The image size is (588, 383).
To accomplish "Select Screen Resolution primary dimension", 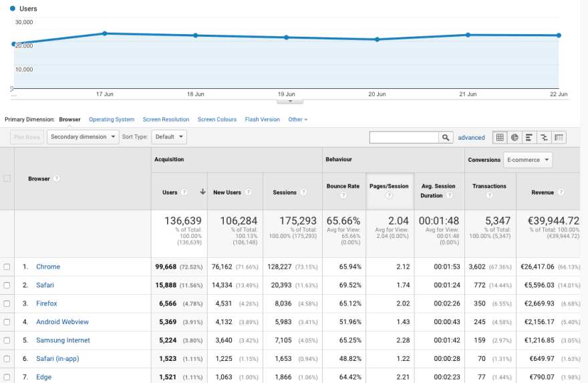I will (166, 119).
